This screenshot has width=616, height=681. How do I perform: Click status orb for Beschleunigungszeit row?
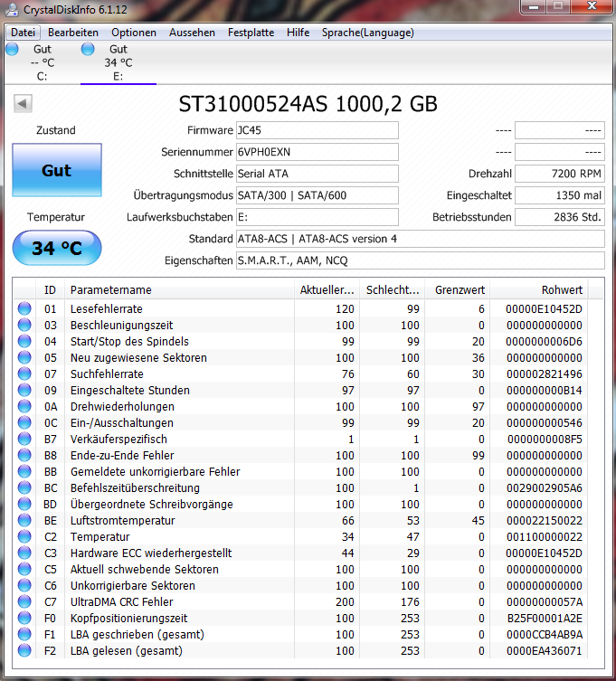point(24,325)
